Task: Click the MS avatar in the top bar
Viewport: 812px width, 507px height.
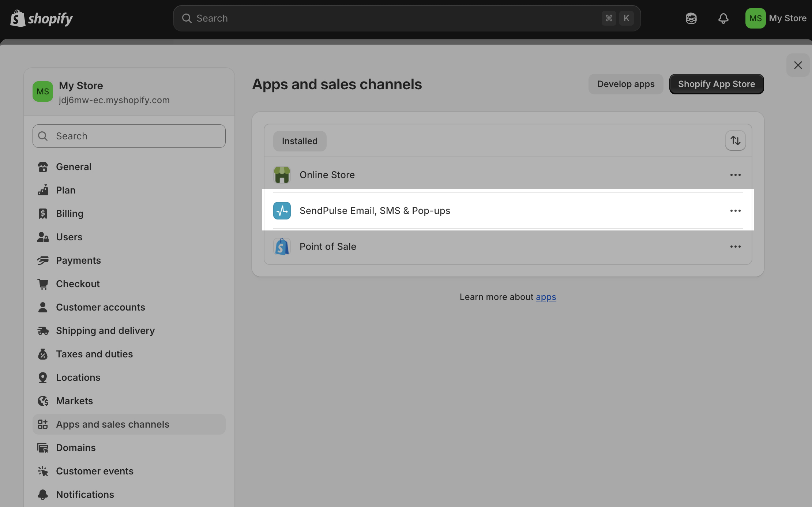Action: 755,18
